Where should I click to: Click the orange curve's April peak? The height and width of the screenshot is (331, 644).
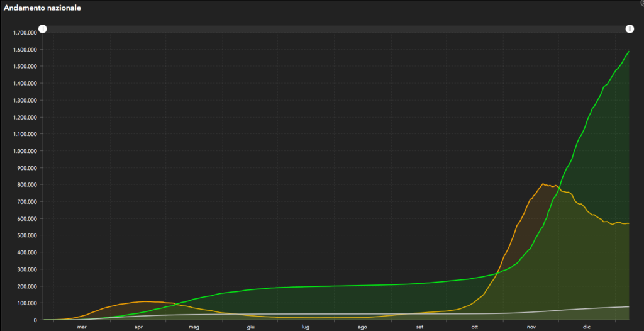point(145,301)
